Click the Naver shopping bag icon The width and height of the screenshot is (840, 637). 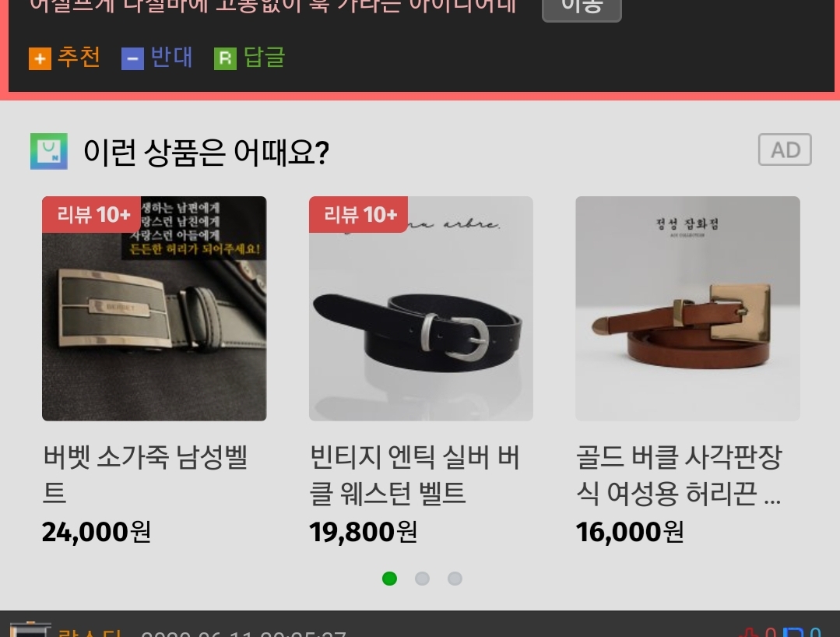click(49, 152)
